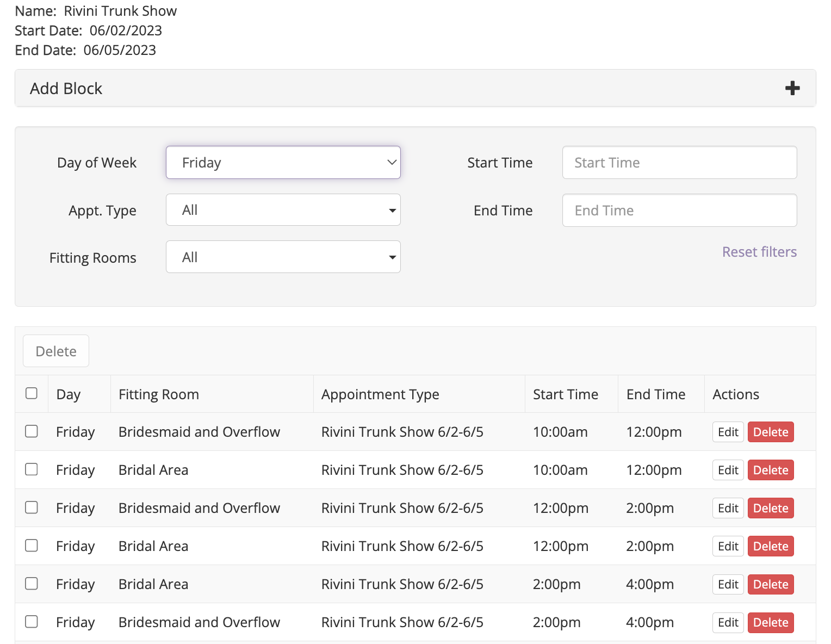Edit the Bridesmaid and Overflow 10:00am block
831x644 pixels.
(x=728, y=432)
